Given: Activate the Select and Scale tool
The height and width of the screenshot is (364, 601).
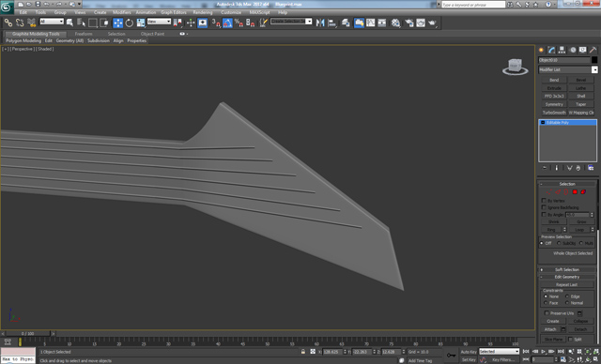Looking at the screenshot, I should tap(141, 23).
